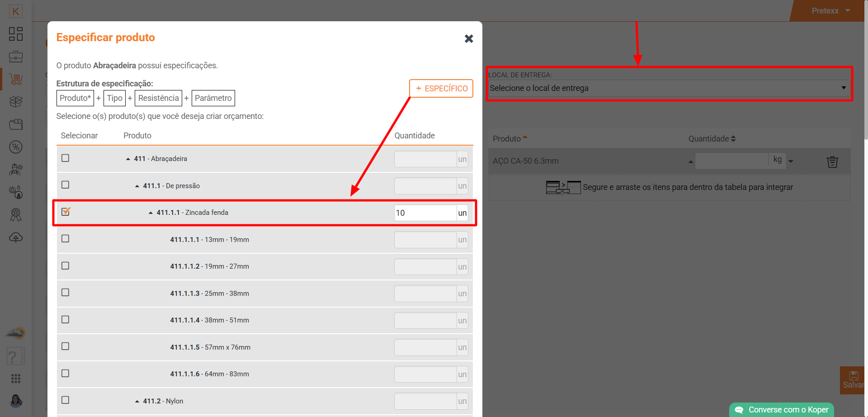Check the 411.1.1.1 13mm - 19mm checkbox
This screenshot has height=417, width=868.
[66, 239]
